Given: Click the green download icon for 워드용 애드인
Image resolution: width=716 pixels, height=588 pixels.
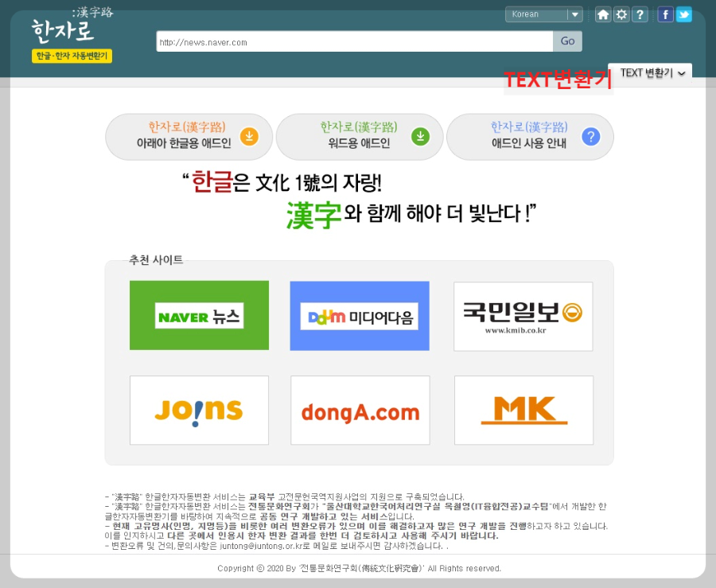Looking at the screenshot, I should click(420, 136).
